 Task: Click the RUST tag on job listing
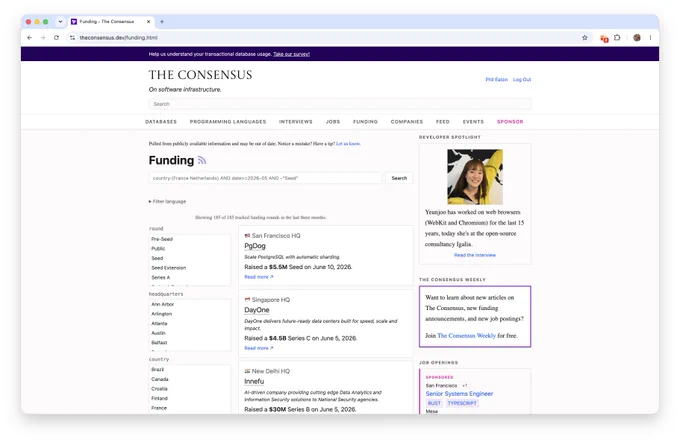pyautogui.click(x=434, y=403)
